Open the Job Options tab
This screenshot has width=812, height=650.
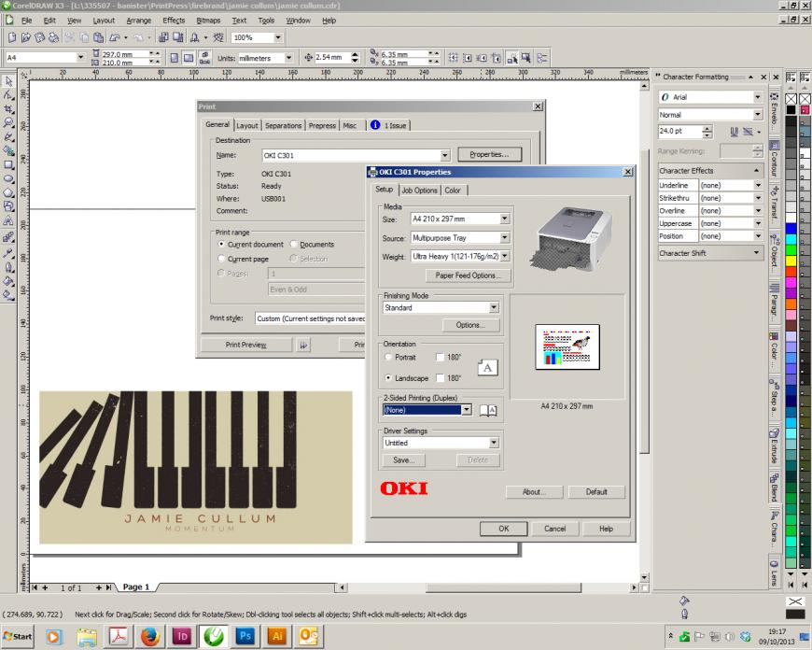pyautogui.click(x=419, y=191)
